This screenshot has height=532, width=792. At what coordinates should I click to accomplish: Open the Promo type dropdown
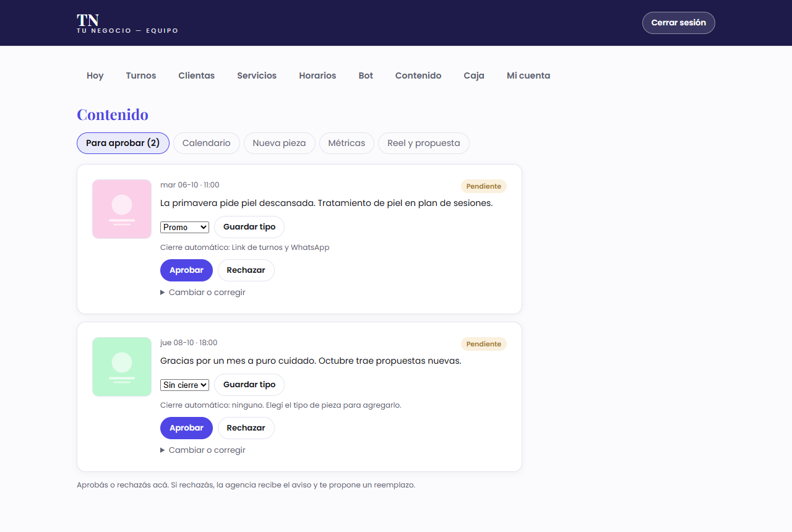tap(184, 227)
